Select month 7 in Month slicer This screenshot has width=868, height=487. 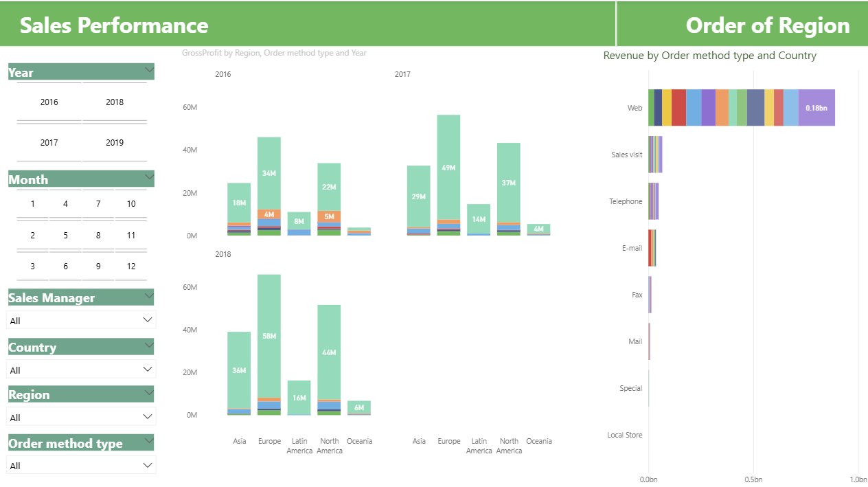click(98, 204)
